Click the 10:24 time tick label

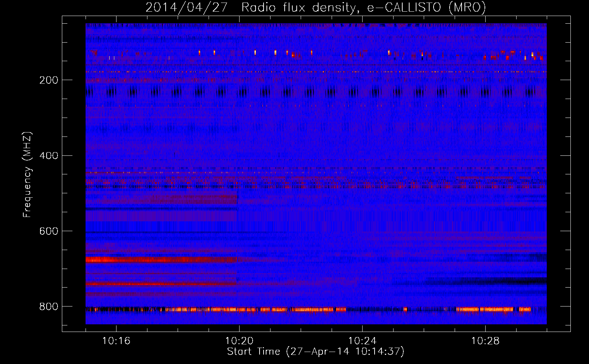click(363, 341)
